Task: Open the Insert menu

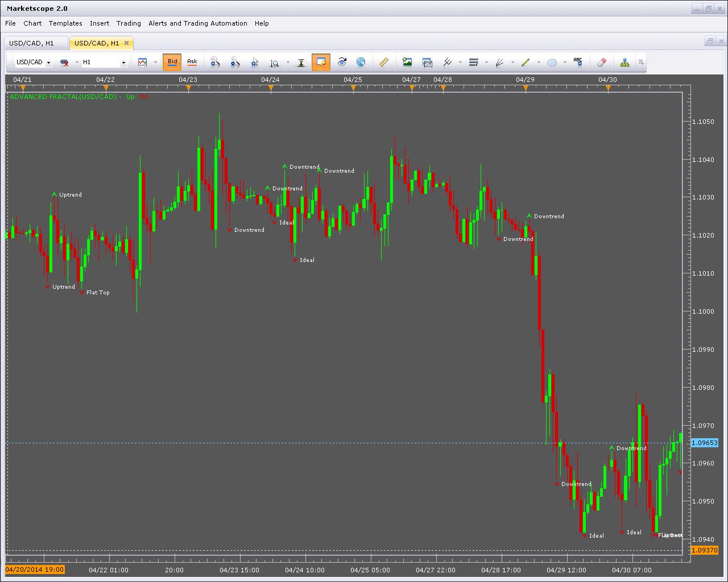Action: pos(100,23)
